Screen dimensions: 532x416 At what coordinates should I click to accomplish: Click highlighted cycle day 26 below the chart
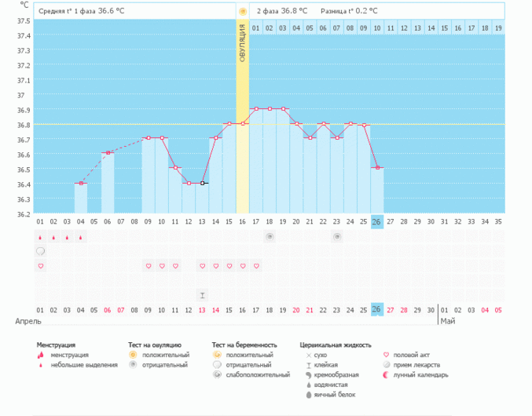[377, 221]
